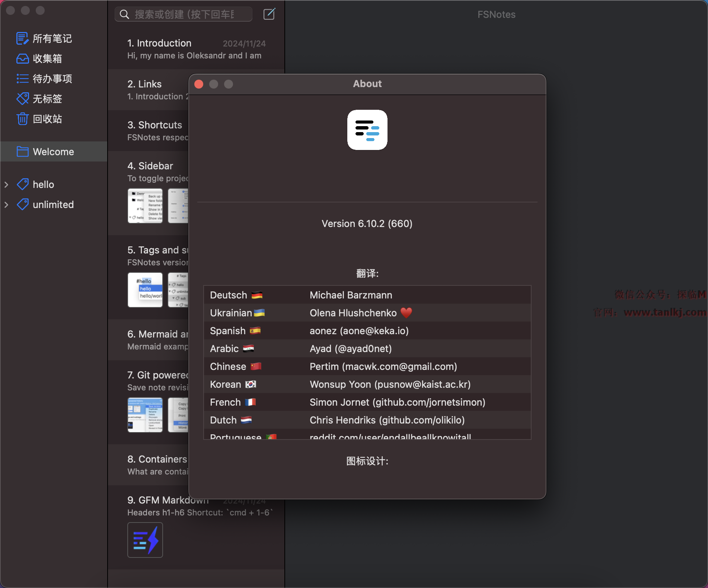
Task: Click the Todo (待办事项) list icon
Action: (22, 79)
